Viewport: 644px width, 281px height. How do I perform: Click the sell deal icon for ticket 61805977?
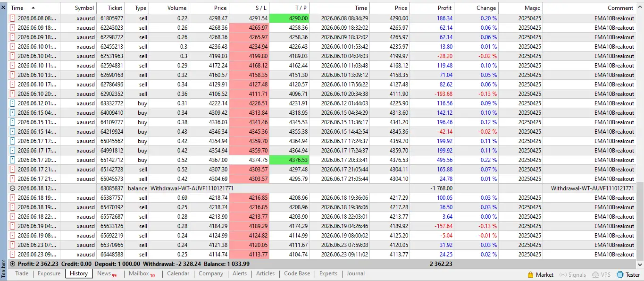pyautogui.click(x=13, y=18)
